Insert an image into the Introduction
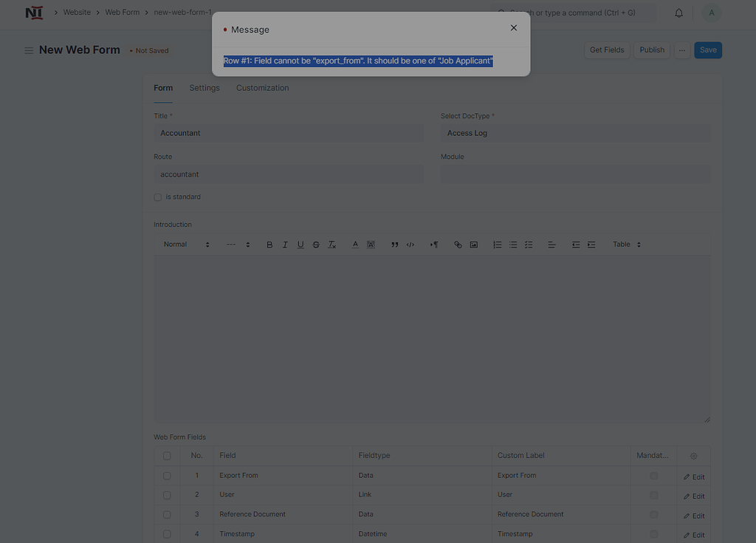756x543 pixels. pos(473,244)
